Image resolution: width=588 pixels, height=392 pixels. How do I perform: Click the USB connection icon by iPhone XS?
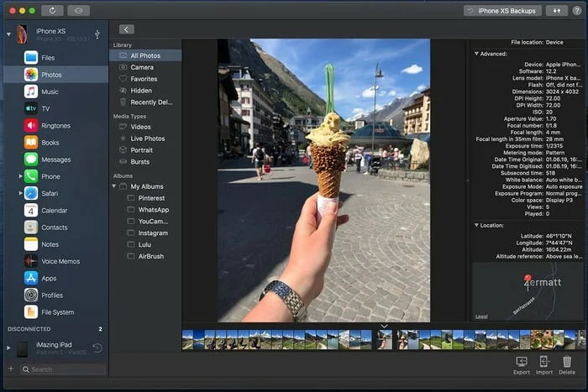tap(97, 34)
